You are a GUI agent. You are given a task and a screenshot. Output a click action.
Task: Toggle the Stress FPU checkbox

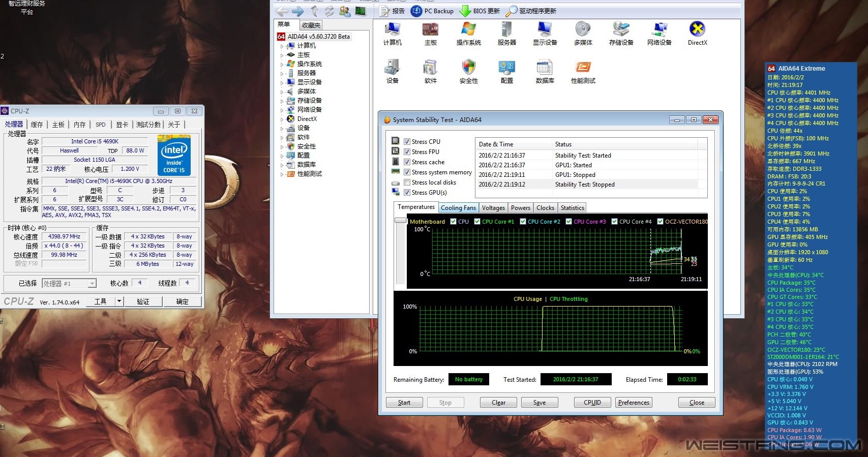(x=407, y=152)
